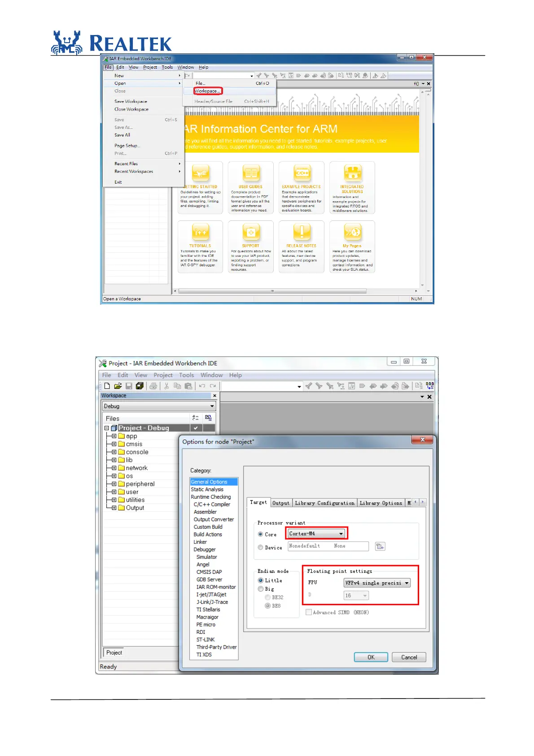This screenshot has width=534, height=756.
Task: Open the Example Projects icon in Information Center
Action: coord(302,172)
